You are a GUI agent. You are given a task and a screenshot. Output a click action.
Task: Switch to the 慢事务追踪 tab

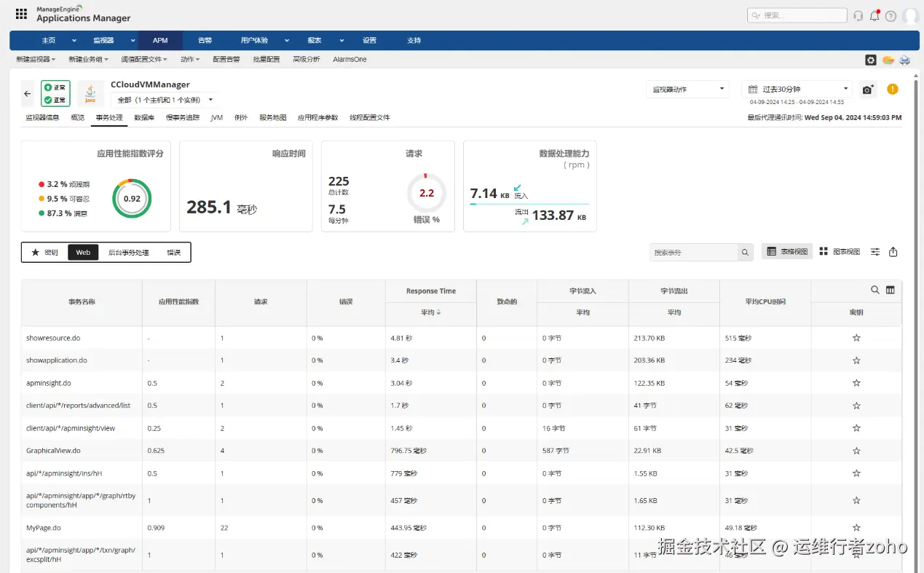coord(182,117)
